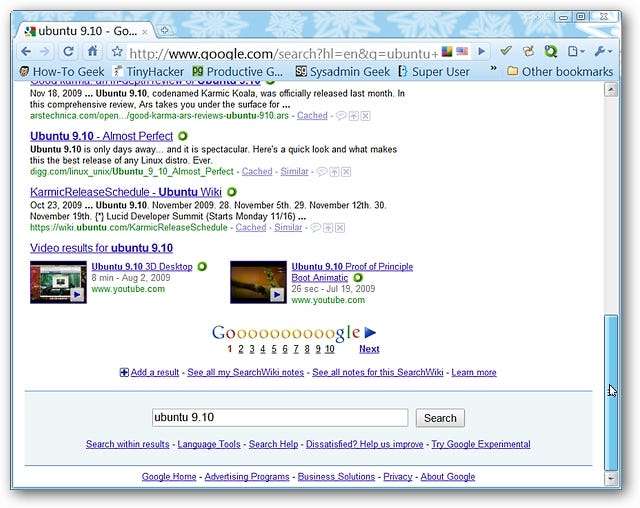640x508 pixels.
Task: Click the green magnifier extension icon
Action: pyautogui.click(x=551, y=51)
